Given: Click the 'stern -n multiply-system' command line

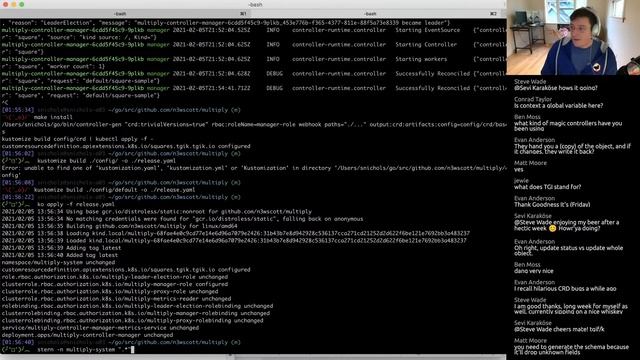Looking at the screenshot, I should click(x=84, y=349).
